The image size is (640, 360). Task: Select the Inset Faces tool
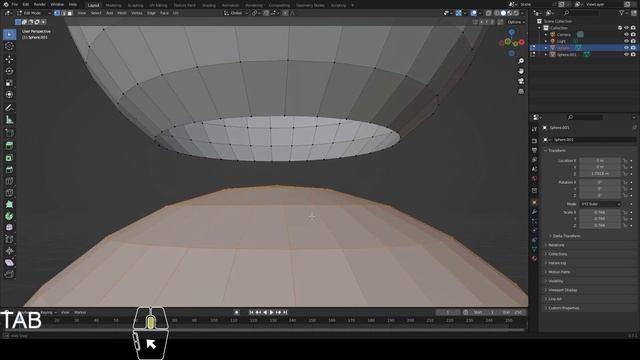(x=9, y=158)
